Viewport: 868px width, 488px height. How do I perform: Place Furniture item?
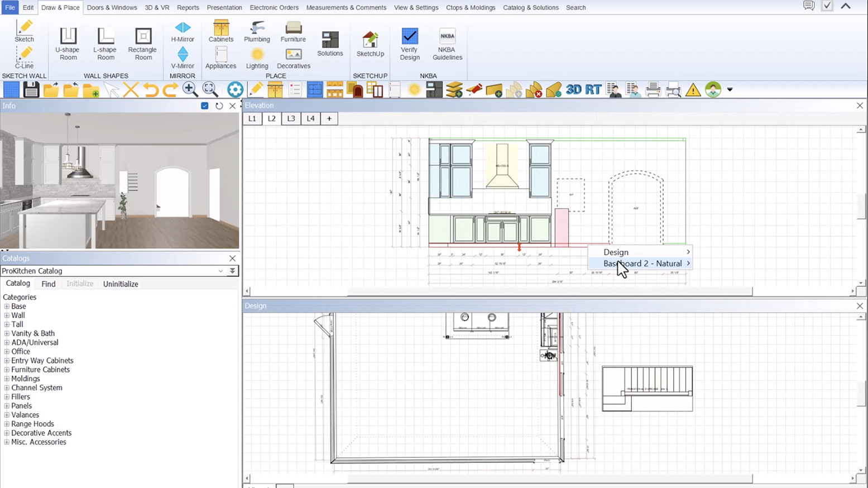point(293,31)
